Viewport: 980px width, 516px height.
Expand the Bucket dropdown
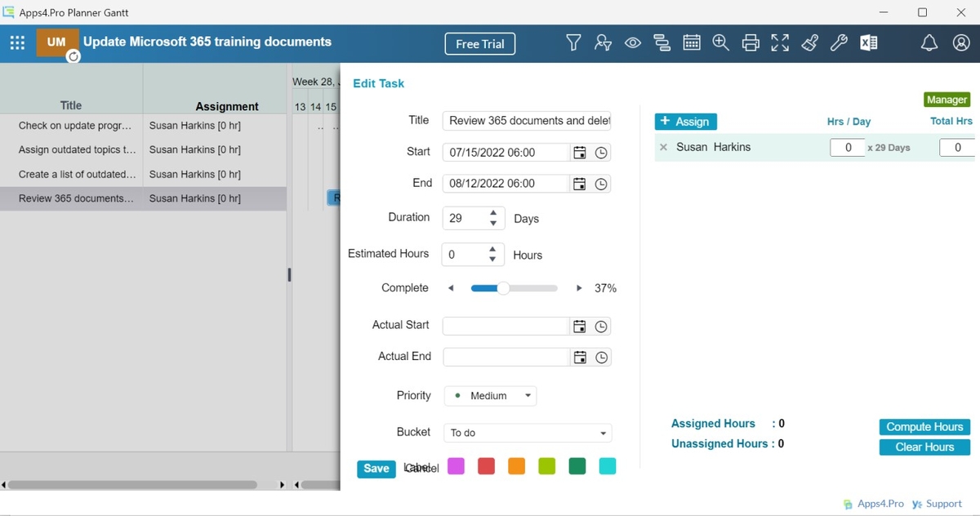point(604,433)
